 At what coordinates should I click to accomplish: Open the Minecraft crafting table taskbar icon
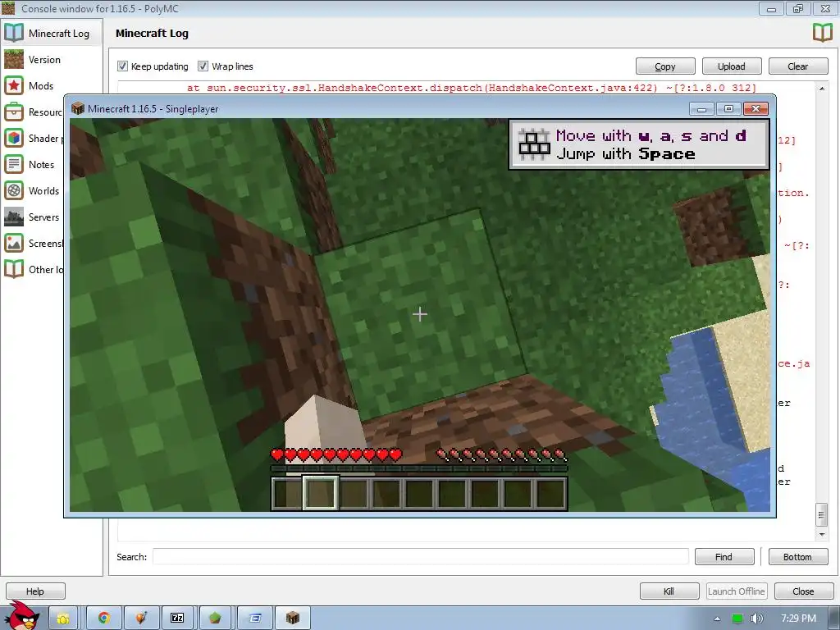[x=292, y=619]
